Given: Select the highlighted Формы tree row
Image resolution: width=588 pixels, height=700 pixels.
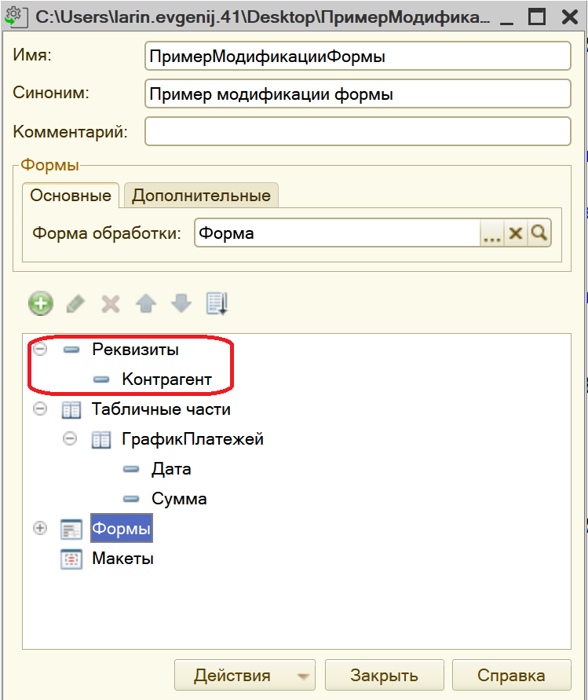Looking at the screenshot, I should tap(122, 529).
